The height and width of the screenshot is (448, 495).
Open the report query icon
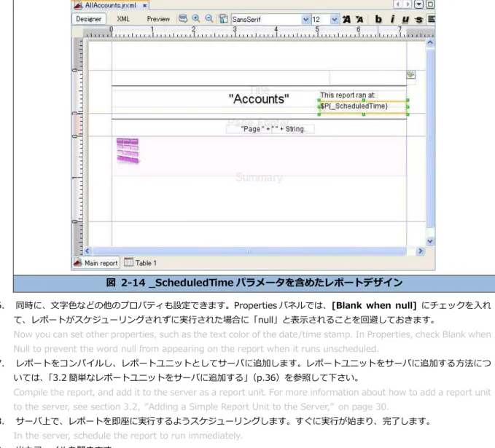[x=183, y=19]
